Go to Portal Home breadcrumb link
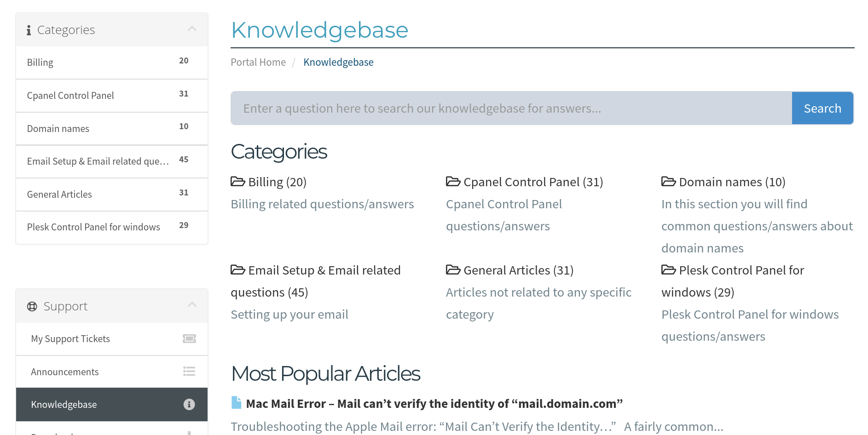This screenshot has height=435, width=868. [258, 62]
